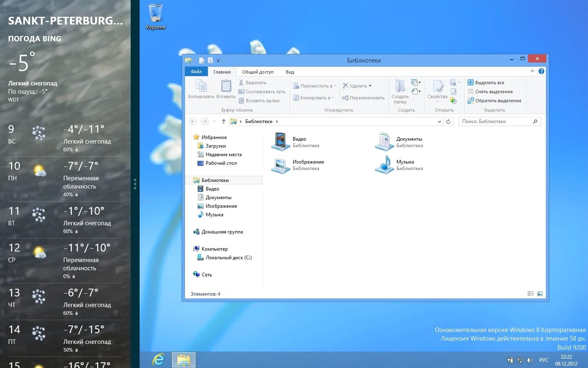The width and height of the screenshot is (588, 368).
Task: Select Недавние места in navigation pane
Action: click(x=219, y=155)
